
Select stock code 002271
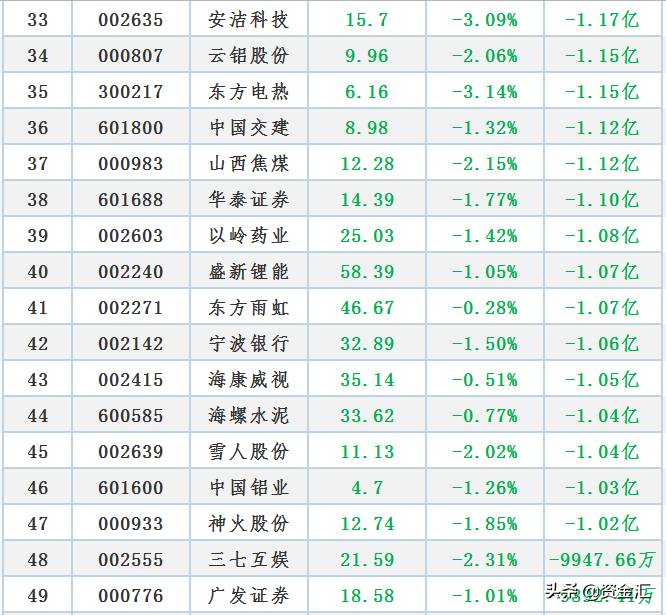[131, 308]
